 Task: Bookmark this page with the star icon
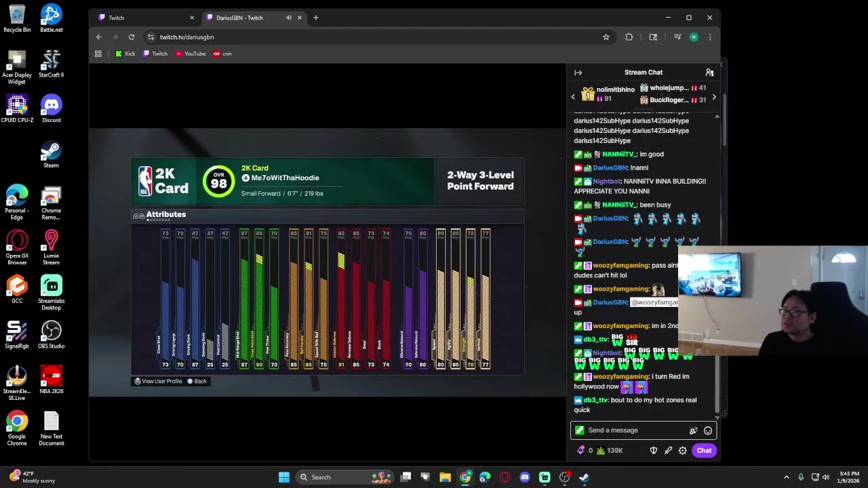tap(606, 37)
